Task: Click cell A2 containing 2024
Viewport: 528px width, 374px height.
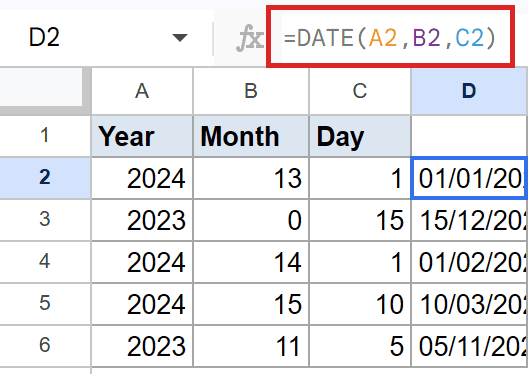Action: pos(142,178)
